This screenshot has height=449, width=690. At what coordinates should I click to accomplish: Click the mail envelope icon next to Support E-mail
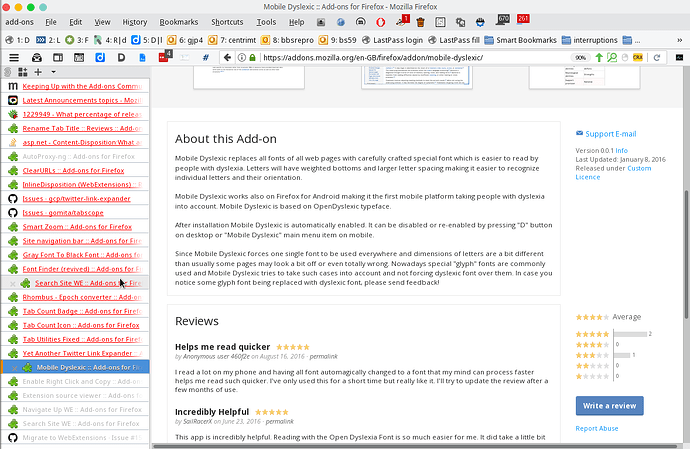[579, 133]
